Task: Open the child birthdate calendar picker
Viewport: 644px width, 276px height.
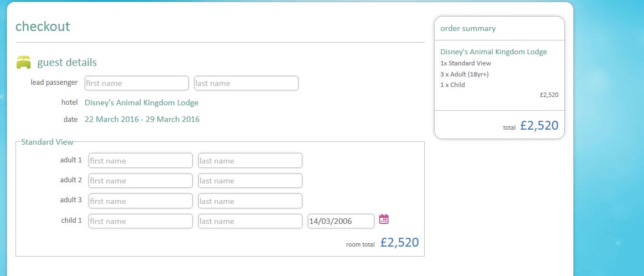Action: (x=384, y=219)
